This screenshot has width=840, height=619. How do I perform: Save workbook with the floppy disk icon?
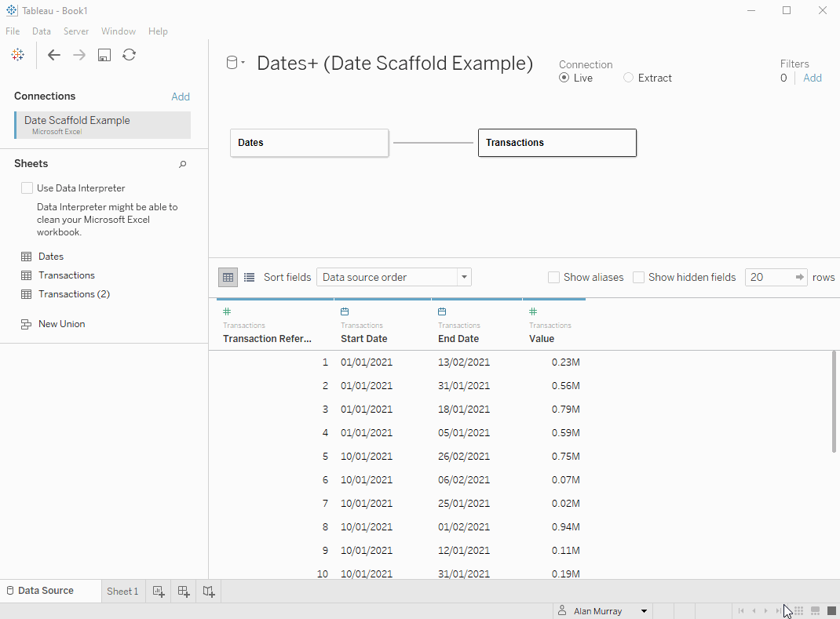[104, 55]
